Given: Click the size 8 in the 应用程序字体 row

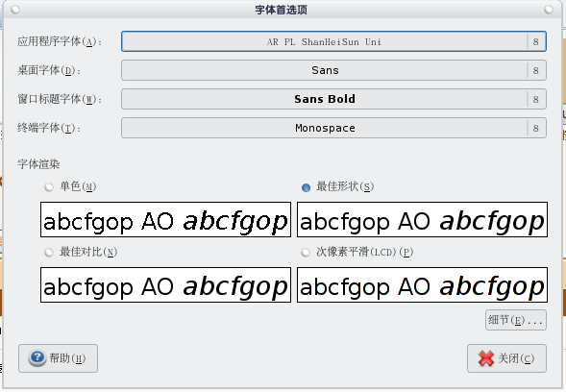Looking at the screenshot, I should 536,42.
